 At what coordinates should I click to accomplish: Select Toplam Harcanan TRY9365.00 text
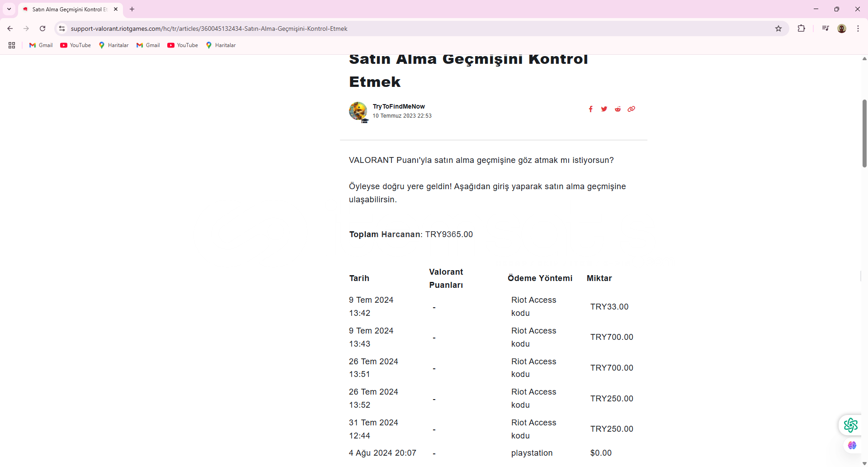pyautogui.click(x=411, y=234)
